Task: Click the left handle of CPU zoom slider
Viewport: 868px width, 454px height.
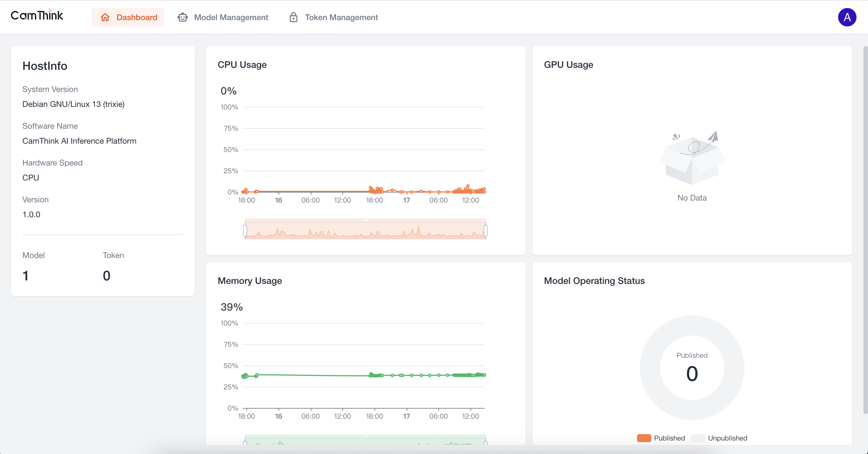Action: 245,230
